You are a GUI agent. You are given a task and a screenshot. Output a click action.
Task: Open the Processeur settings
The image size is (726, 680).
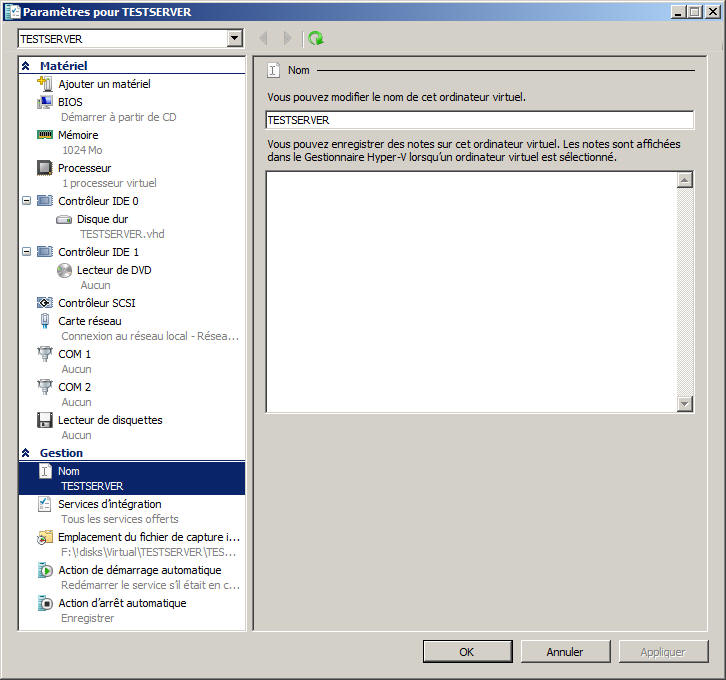pyautogui.click(x=84, y=168)
